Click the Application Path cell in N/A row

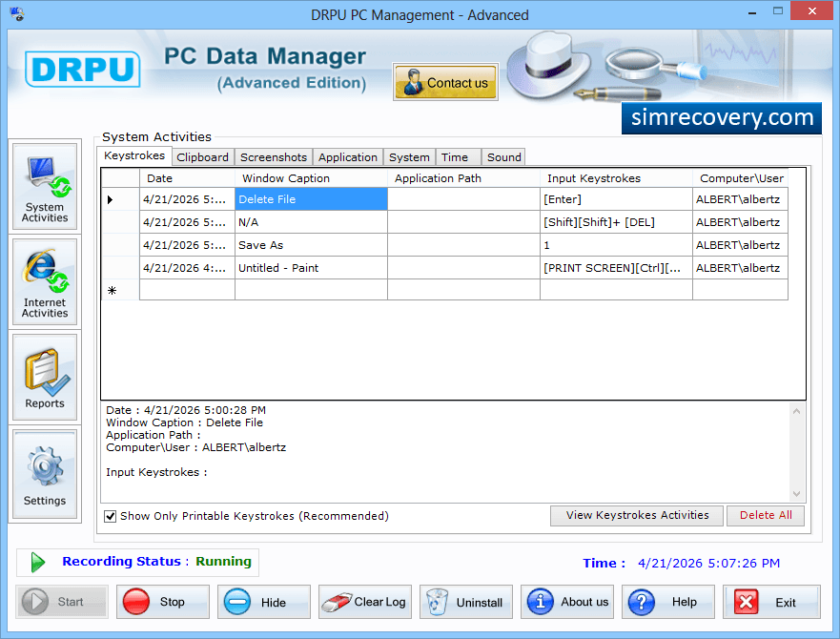[x=463, y=222]
